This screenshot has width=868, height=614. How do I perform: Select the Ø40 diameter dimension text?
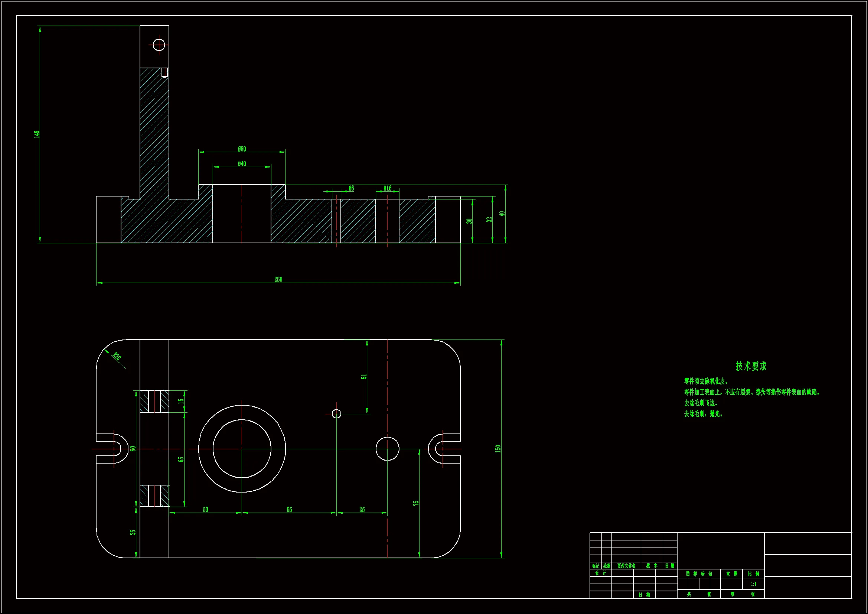click(x=242, y=164)
